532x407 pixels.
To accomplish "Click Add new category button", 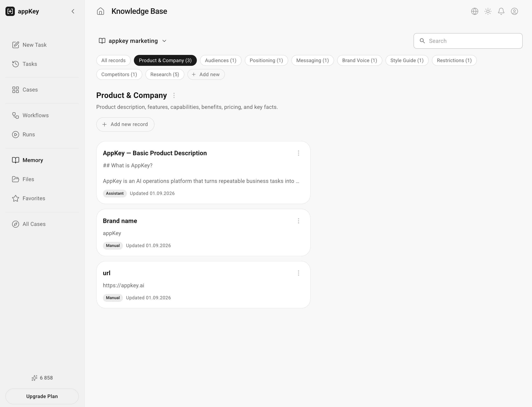I will pos(206,74).
